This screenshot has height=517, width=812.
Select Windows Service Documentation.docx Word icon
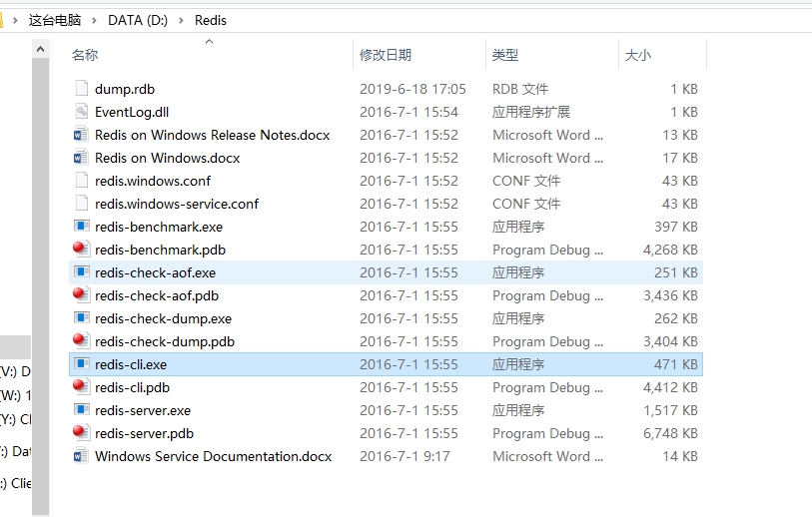click(81, 455)
